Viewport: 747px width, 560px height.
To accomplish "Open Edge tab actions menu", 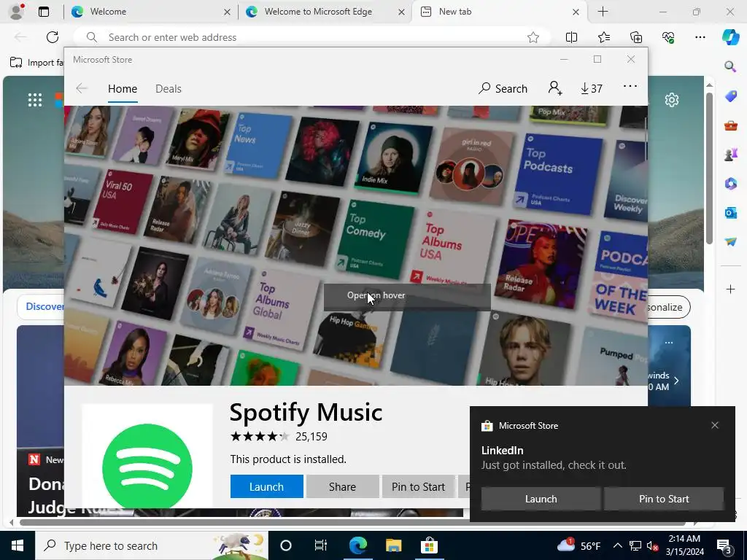I will tap(44, 12).
